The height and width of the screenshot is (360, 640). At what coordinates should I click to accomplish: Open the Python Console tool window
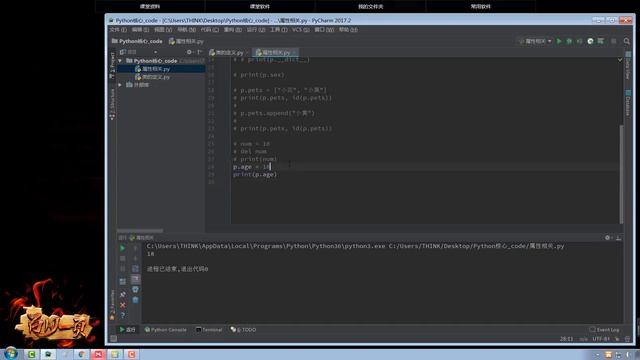pos(166,330)
